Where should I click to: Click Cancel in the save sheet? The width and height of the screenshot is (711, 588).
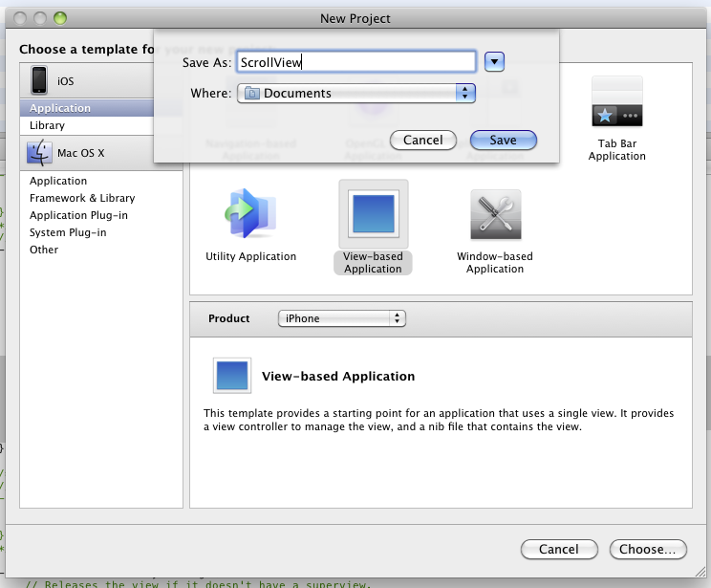pyautogui.click(x=423, y=141)
